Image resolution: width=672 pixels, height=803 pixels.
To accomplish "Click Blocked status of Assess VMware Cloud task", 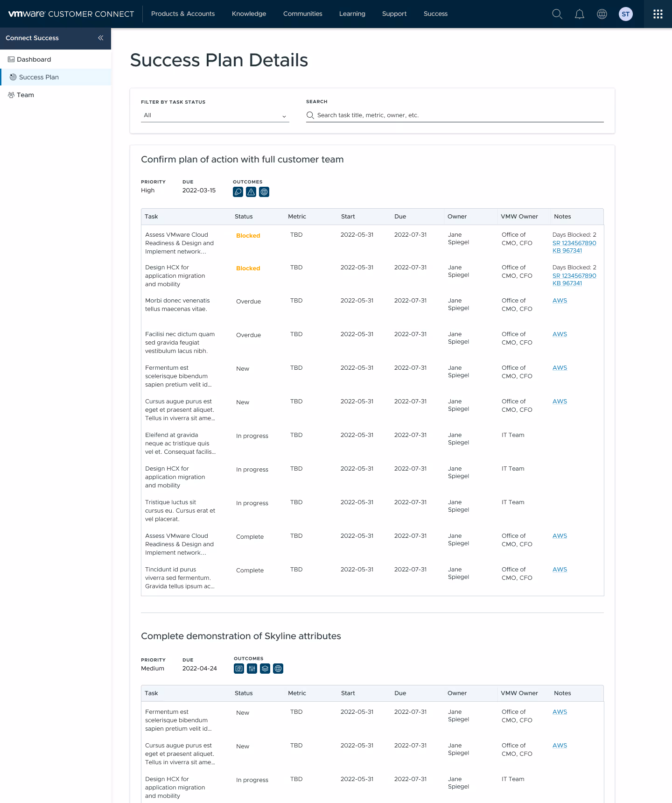I will tap(248, 236).
